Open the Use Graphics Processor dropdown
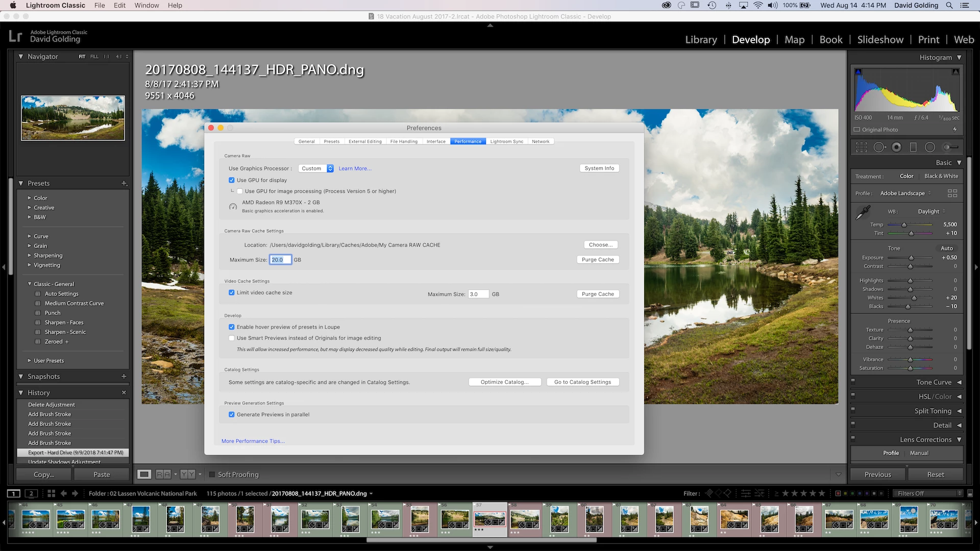The height and width of the screenshot is (551, 980). click(x=316, y=168)
